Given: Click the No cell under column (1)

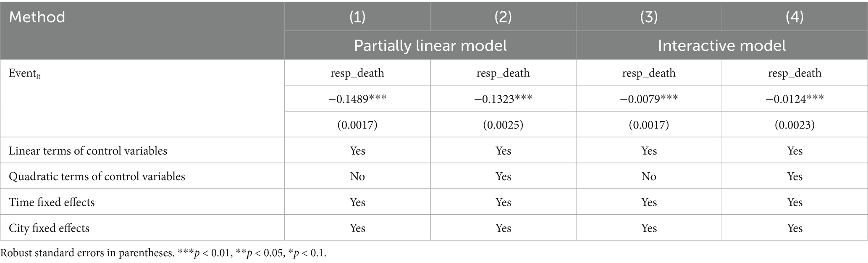Looking at the screenshot, I should [x=357, y=176].
